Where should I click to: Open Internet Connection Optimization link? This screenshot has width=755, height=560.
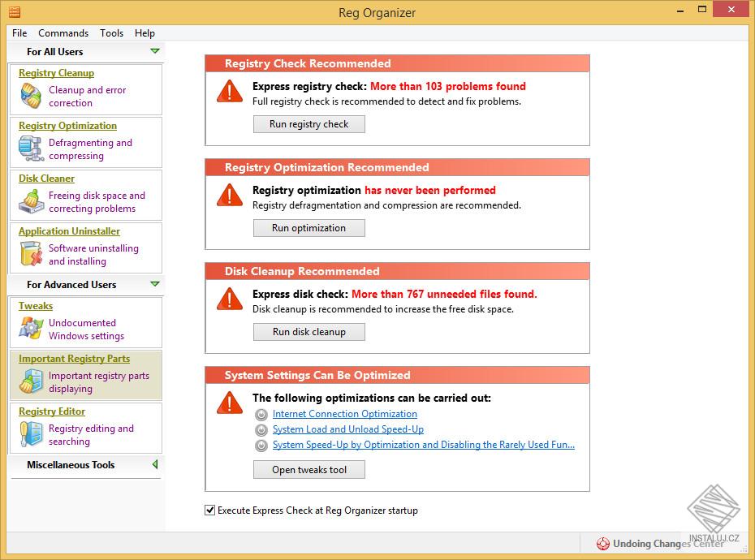[x=345, y=414]
